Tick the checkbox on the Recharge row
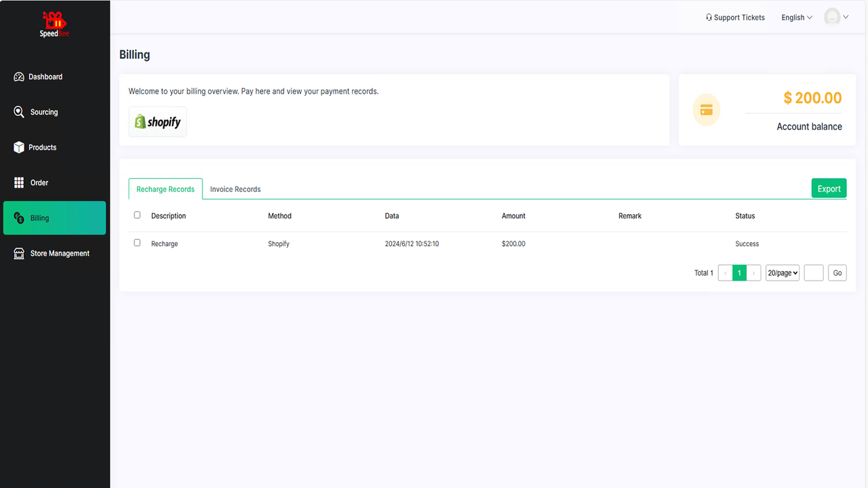Viewport: 868px width, 488px height. click(137, 243)
